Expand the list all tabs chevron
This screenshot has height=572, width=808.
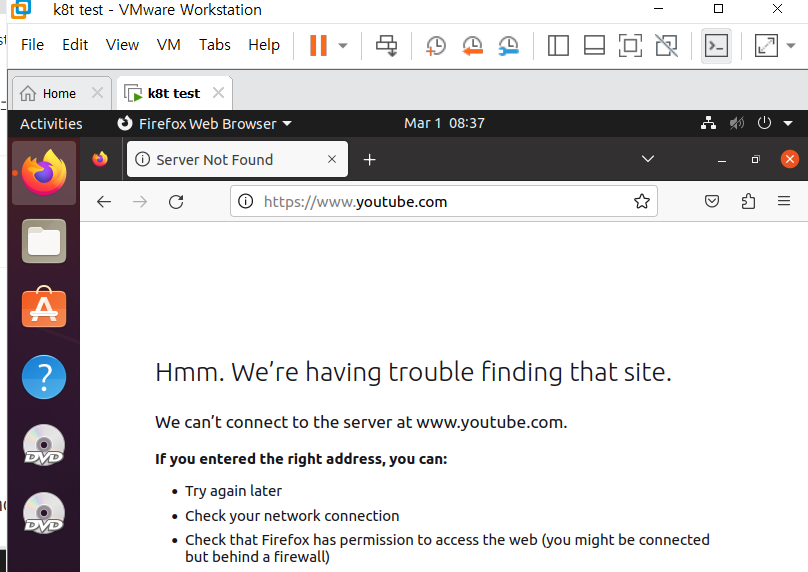point(648,159)
